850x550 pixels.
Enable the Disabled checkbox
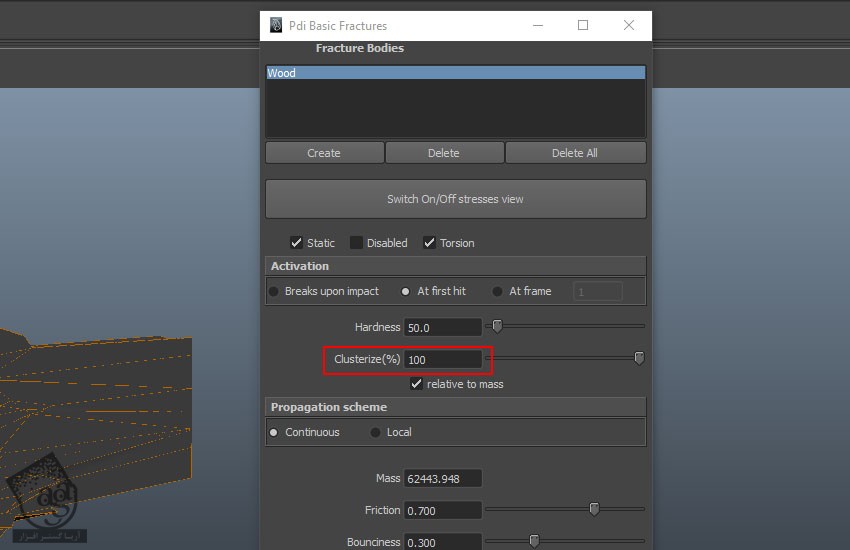point(356,243)
